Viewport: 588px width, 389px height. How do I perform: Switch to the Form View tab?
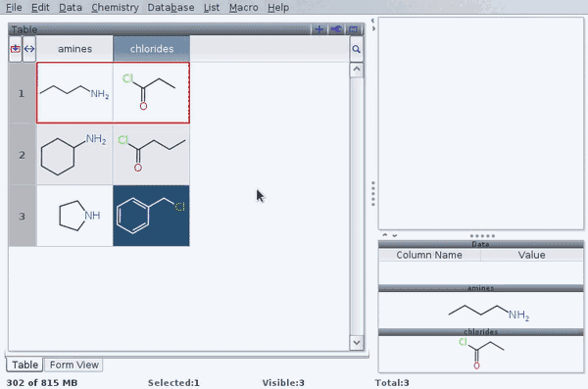click(73, 365)
